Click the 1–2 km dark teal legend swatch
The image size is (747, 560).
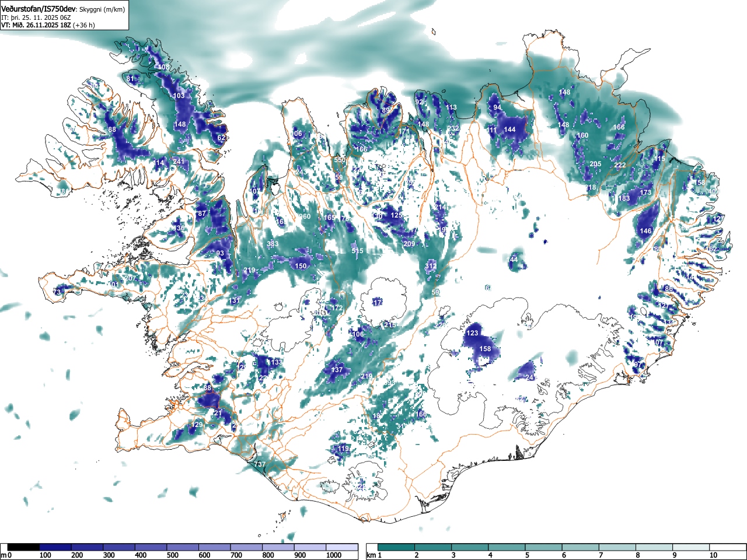click(396, 547)
